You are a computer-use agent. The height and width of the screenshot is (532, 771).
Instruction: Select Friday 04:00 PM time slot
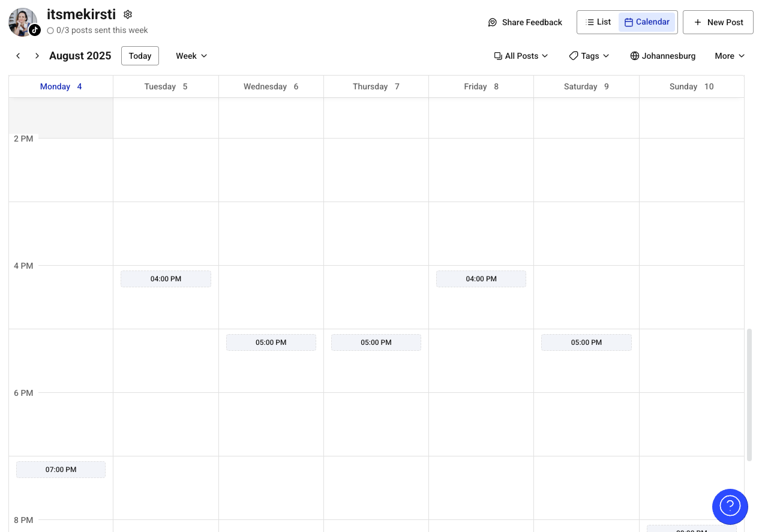click(481, 279)
